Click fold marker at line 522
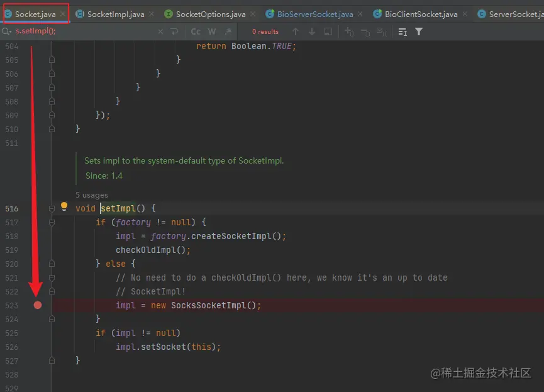544x392 pixels. pos(52,291)
